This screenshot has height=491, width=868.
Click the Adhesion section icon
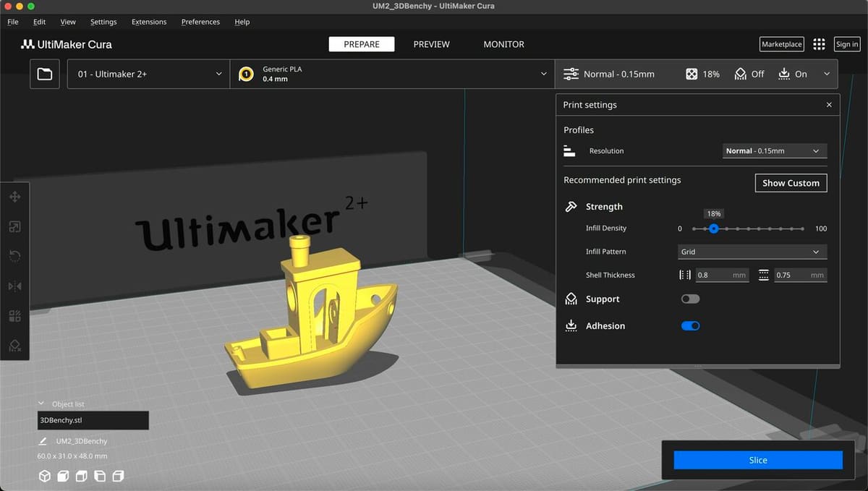pyautogui.click(x=571, y=325)
